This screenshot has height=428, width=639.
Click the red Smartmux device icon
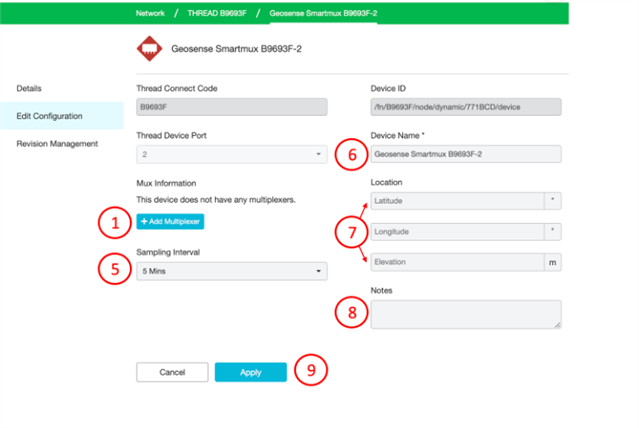point(149,49)
